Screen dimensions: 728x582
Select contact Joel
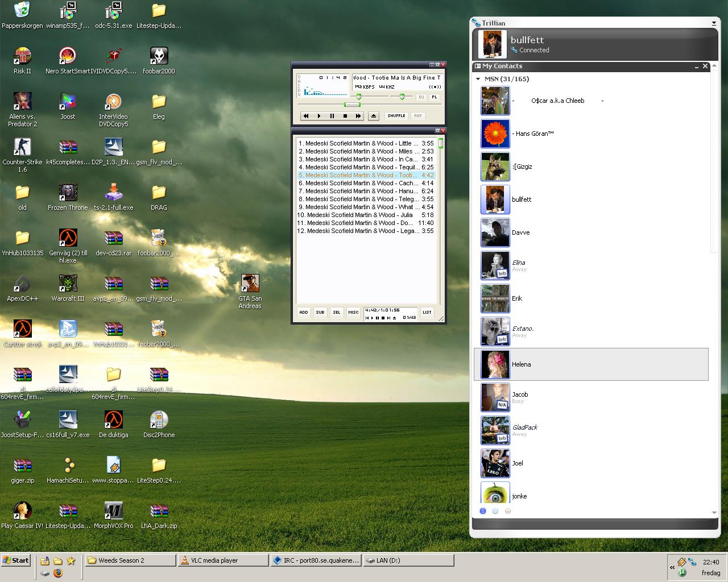click(591, 463)
